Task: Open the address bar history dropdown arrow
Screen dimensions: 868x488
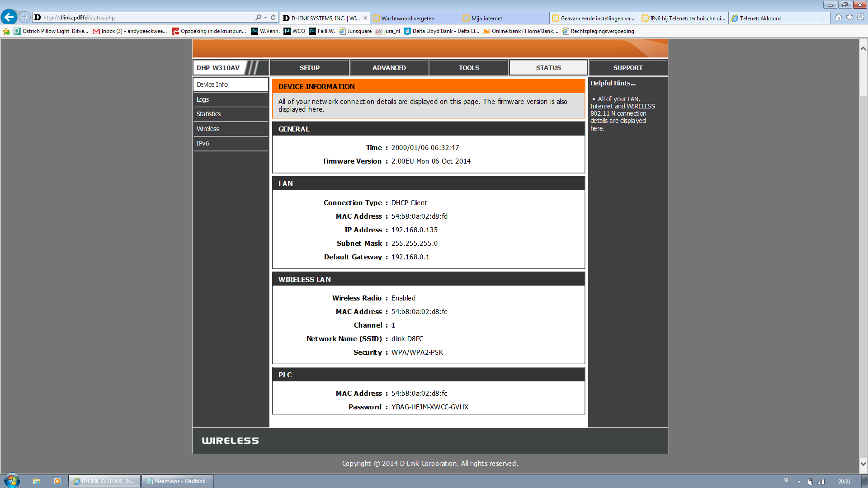Action: click(266, 17)
